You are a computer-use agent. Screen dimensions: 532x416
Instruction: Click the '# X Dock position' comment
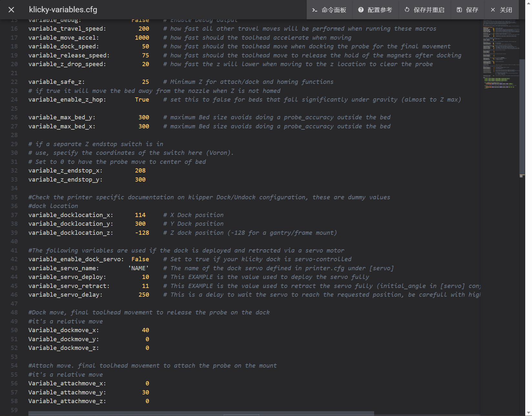193,215
